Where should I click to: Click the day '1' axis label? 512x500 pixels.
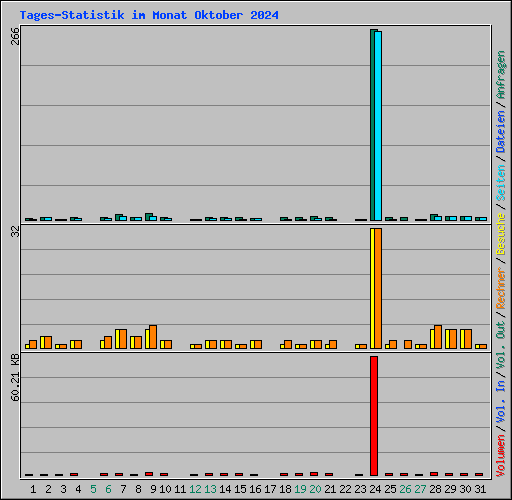tap(33, 489)
